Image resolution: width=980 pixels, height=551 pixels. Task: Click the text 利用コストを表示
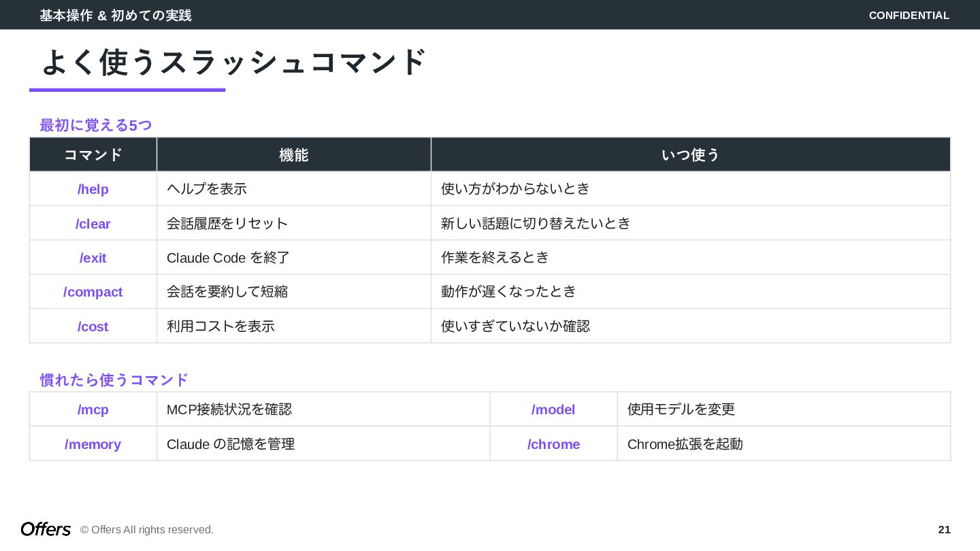coord(220,326)
